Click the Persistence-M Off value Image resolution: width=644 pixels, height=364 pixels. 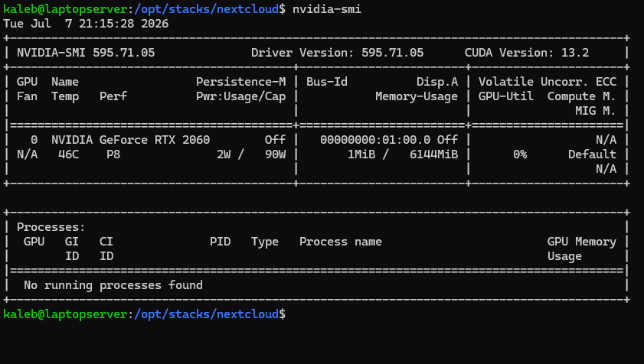[275, 140]
